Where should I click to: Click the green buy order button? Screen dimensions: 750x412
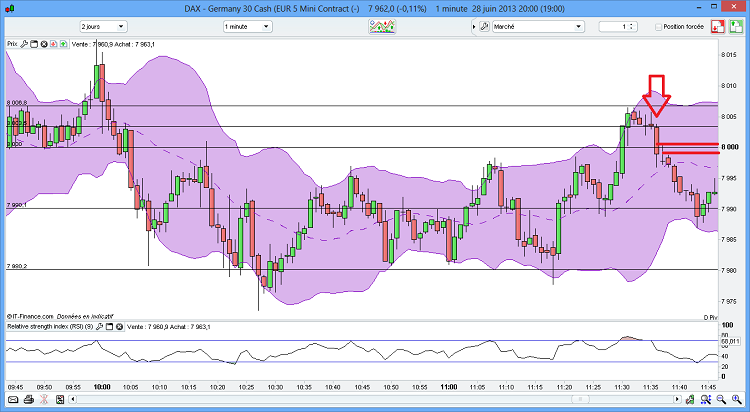pyautogui.click(x=735, y=26)
